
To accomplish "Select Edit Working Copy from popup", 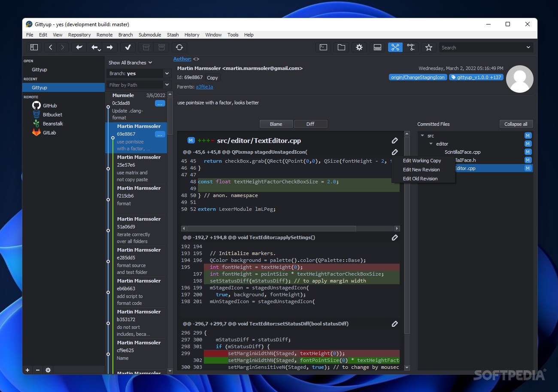I will [x=422, y=161].
